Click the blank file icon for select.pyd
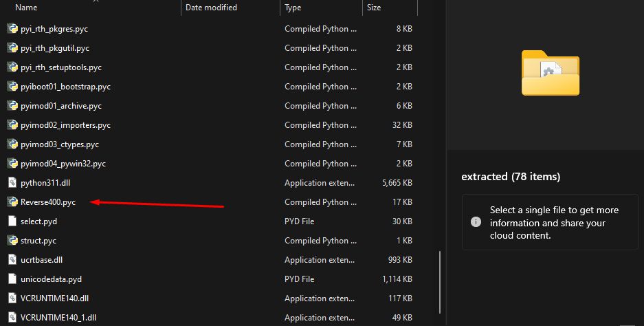This screenshot has width=644, height=326. pos(12,221)
